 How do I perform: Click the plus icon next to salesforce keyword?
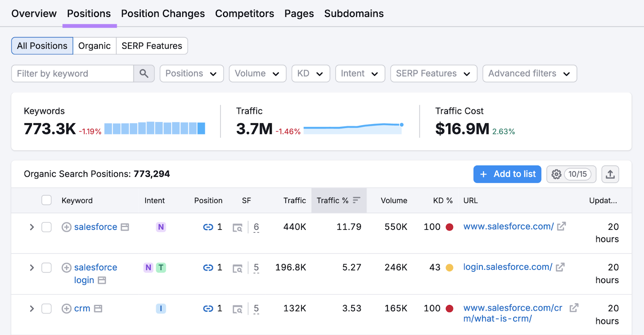pos(66,227)
